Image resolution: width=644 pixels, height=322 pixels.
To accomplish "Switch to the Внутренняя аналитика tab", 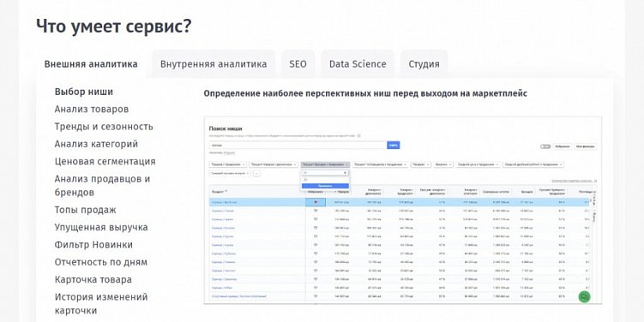I will point(214,64).
